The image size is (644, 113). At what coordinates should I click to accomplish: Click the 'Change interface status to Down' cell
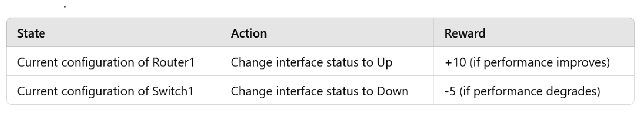coord(319,91)
